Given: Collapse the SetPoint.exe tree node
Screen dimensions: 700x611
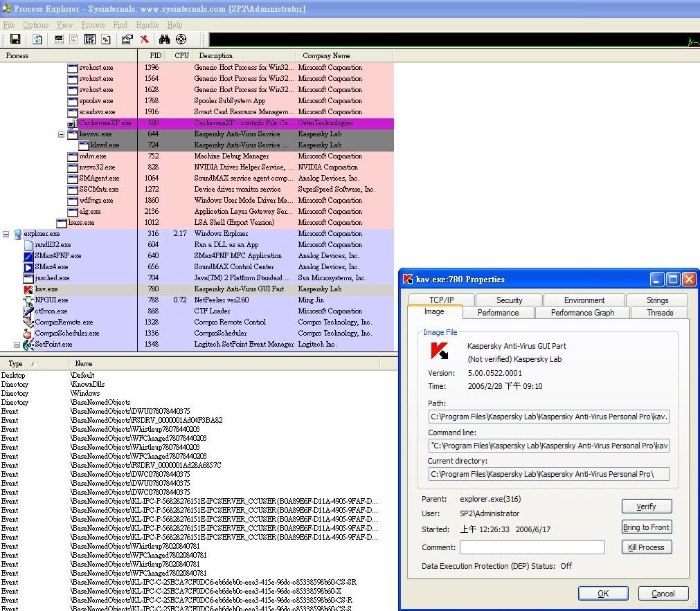Looking at the screenshot, I should click(17, 345).
